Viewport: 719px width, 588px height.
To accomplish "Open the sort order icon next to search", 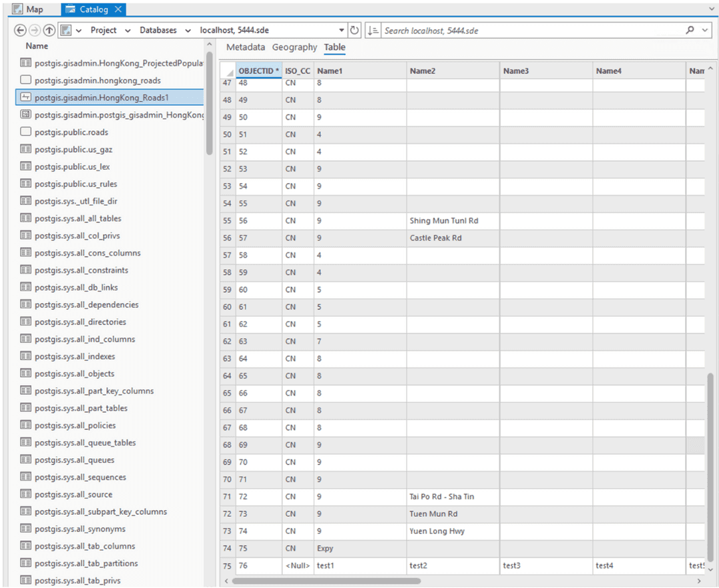I will coord(373,30).
